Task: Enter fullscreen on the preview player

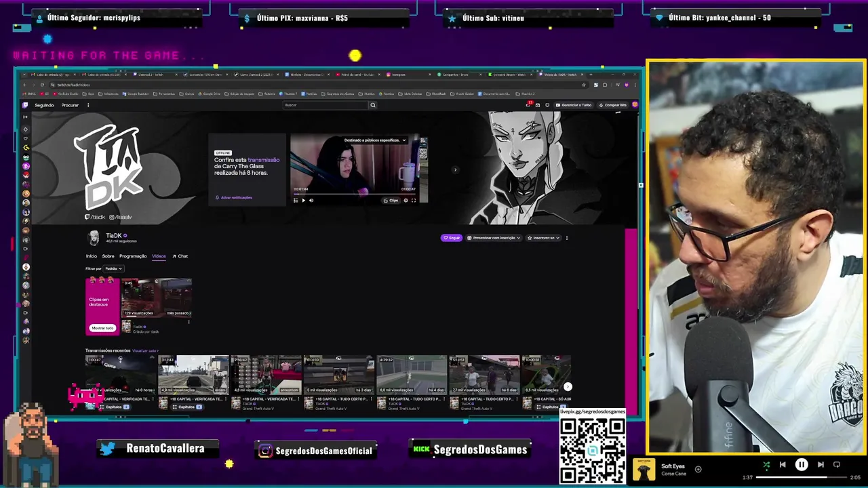Action: point(414,200)
